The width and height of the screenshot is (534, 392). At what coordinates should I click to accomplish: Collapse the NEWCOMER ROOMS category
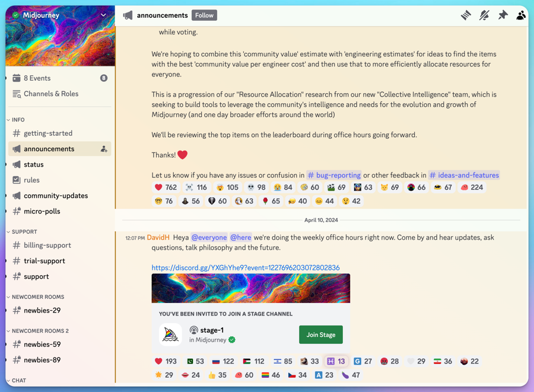[x=37, y=297]
